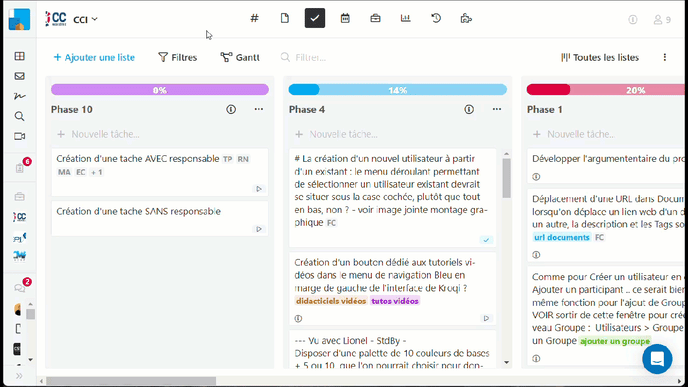Open the clipboard icon with badge 6
The image size is (688, 387).
coord(20,168)
